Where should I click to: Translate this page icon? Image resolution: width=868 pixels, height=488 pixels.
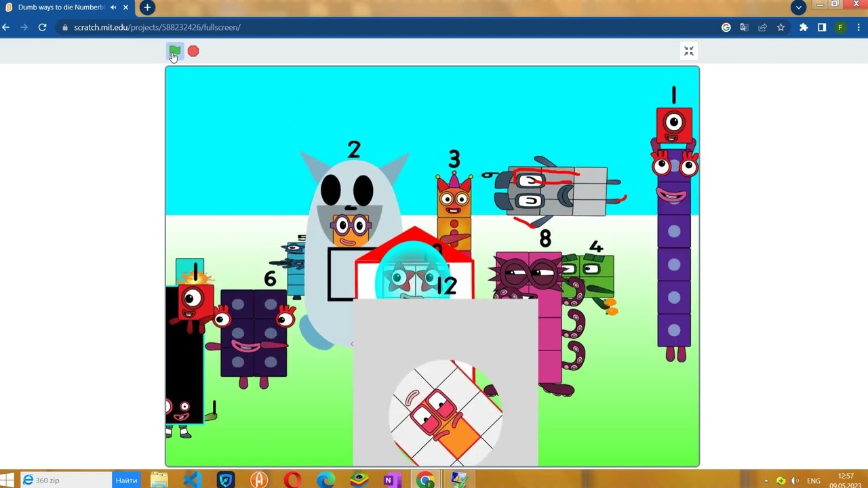pyautogui.click(x=744, y=27)
